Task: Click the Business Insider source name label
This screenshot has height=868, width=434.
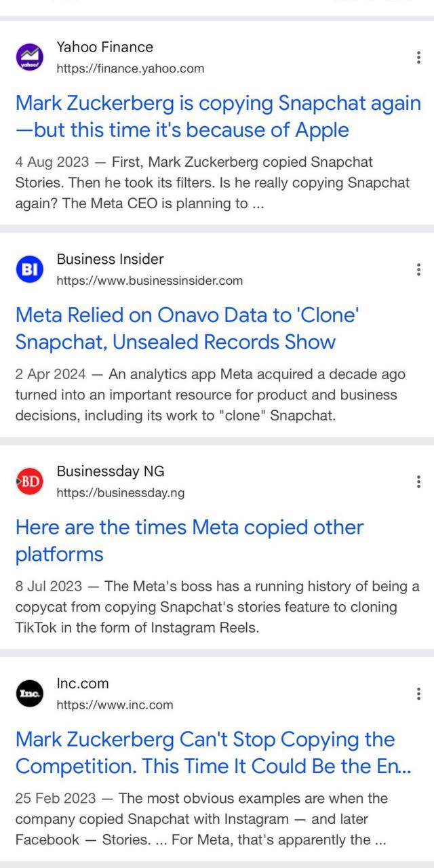Action: (110, 259)
